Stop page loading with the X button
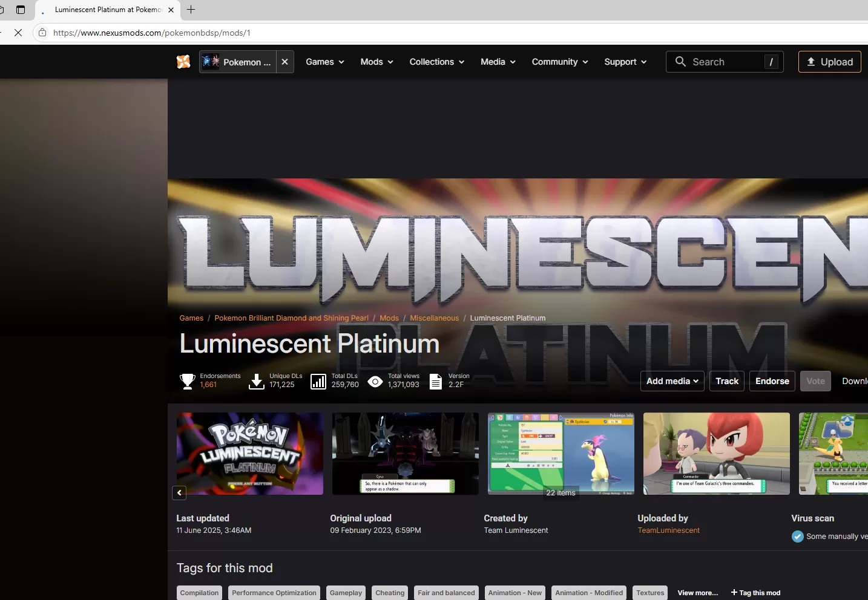The height and width of the screenshot is (600, 868). (18, 33)
